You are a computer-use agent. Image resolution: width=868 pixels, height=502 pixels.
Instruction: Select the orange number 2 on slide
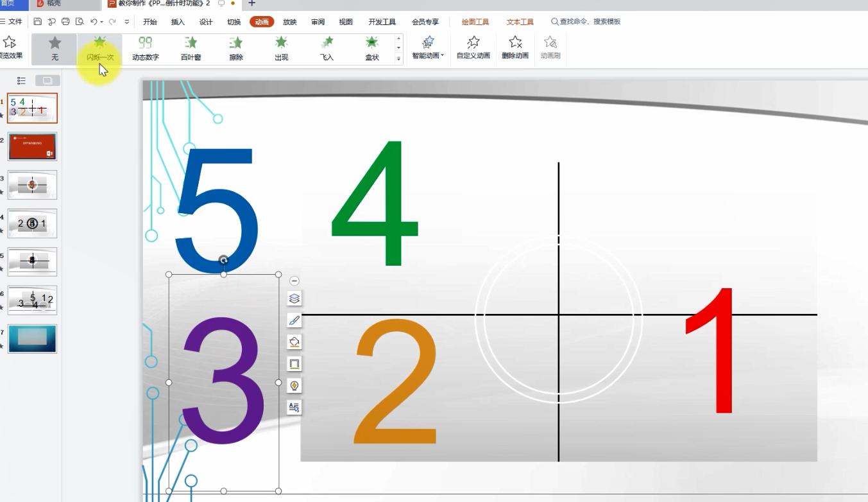[395, 383]
